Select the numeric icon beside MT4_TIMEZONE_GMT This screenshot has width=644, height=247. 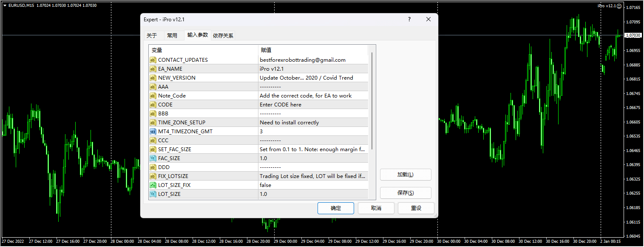153,131
